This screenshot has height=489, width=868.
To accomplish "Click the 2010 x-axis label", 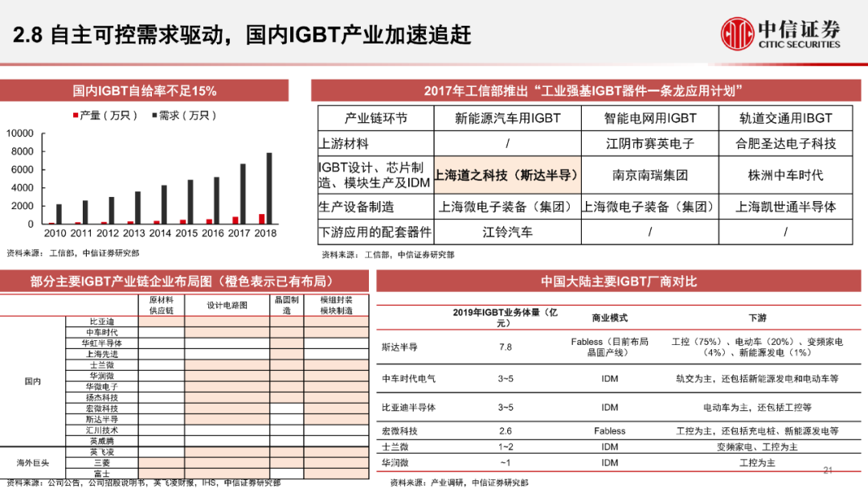I will tap(55, 233).
